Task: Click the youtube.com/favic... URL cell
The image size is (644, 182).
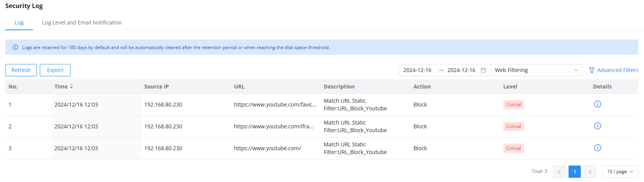Action: [x=275, y=105]
